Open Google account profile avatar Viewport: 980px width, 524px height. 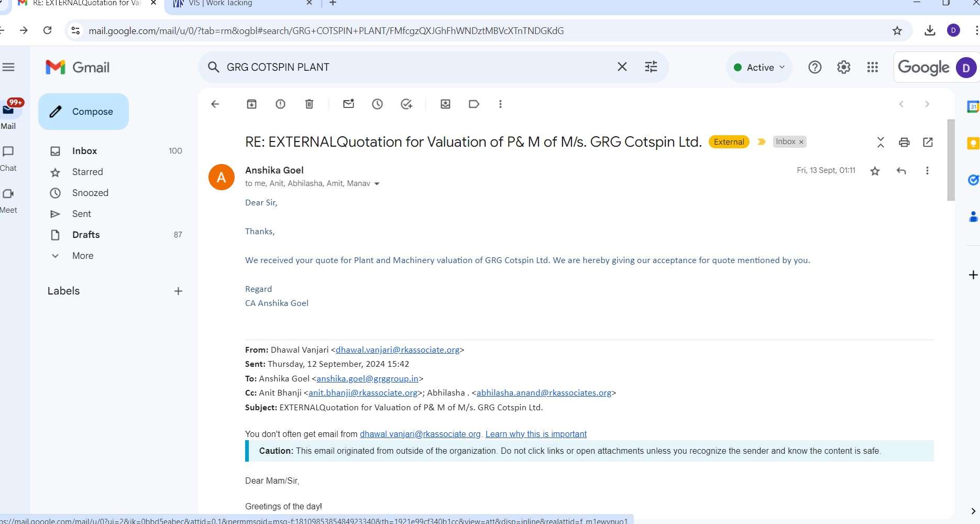click(x=966, y=68)
